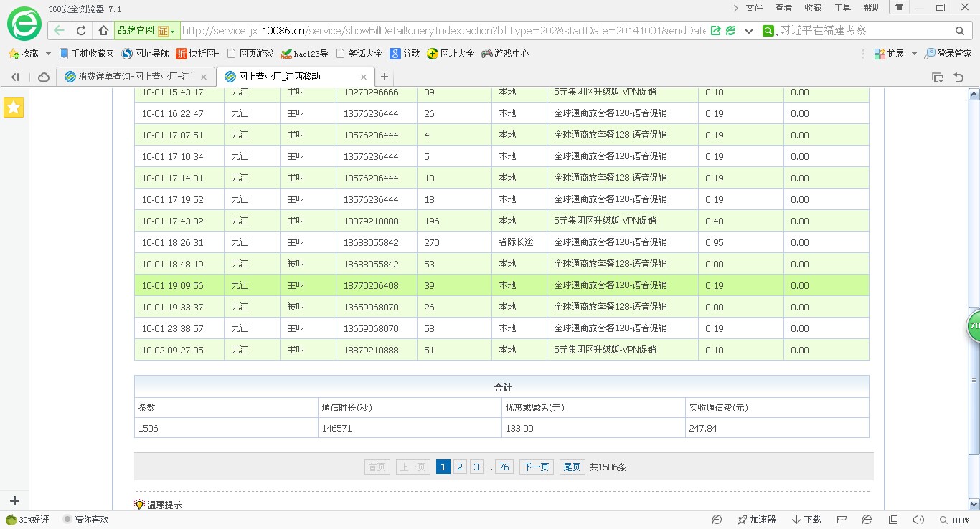Screen dimensions: 980x529
Task: Open the 登录管家 login manager
Action: 948,54
